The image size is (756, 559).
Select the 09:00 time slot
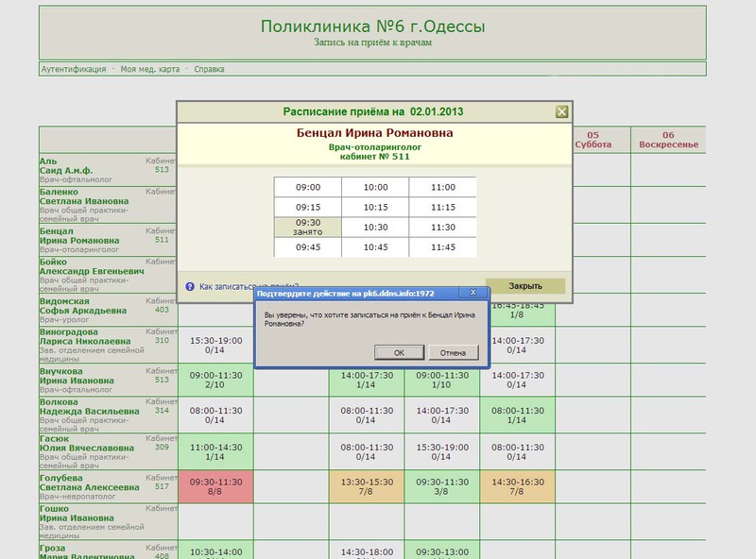pyautogui.click(x=308, y=187)
